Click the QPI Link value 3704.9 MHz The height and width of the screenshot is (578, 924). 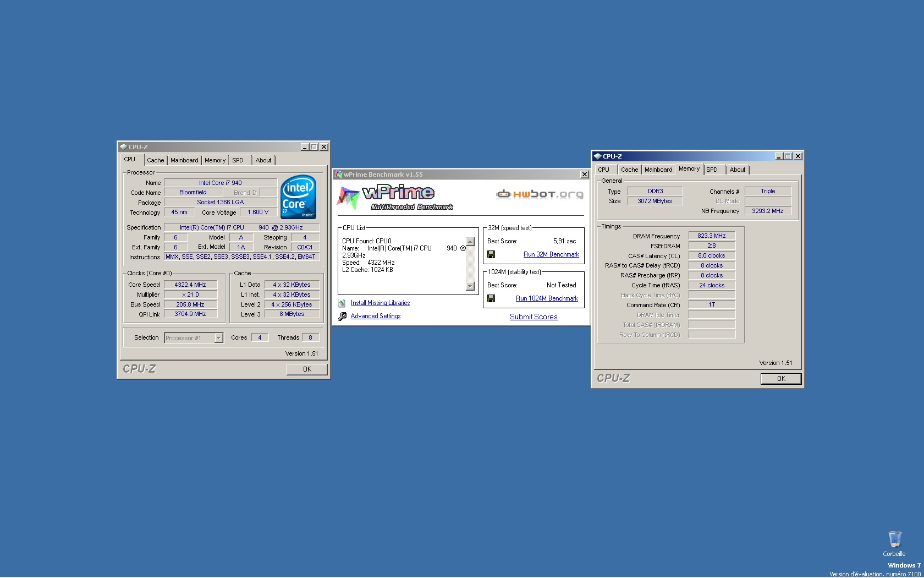pos(190,314)
